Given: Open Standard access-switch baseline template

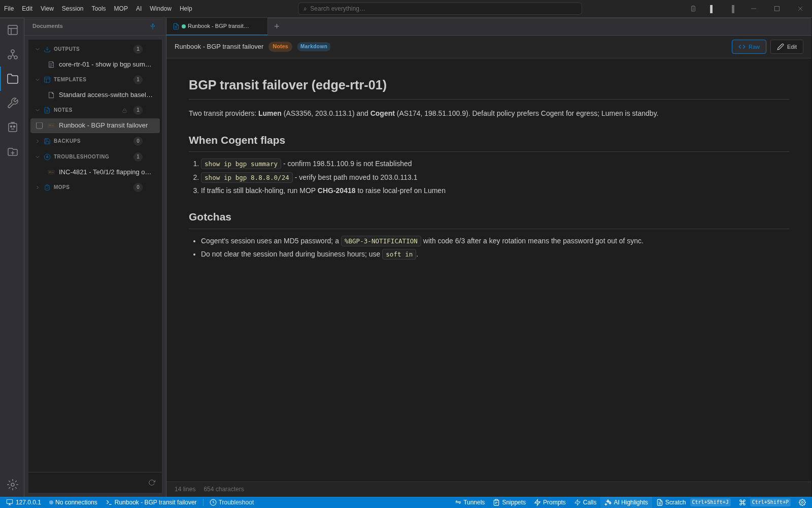Looking at the screenshot, I should (x=95, y=95).
